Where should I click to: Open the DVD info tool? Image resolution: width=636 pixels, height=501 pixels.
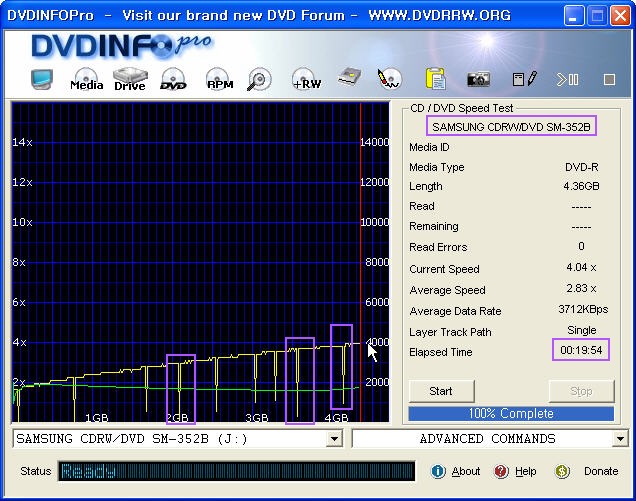click(x=173, y=79)
